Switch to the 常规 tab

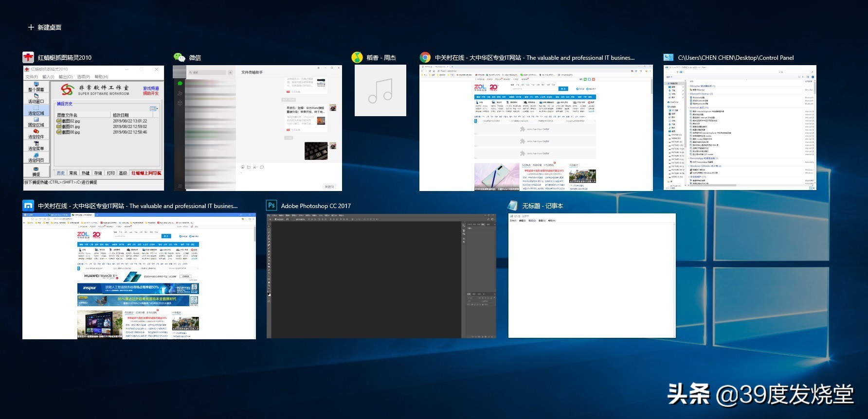click(x=73, y=173)
